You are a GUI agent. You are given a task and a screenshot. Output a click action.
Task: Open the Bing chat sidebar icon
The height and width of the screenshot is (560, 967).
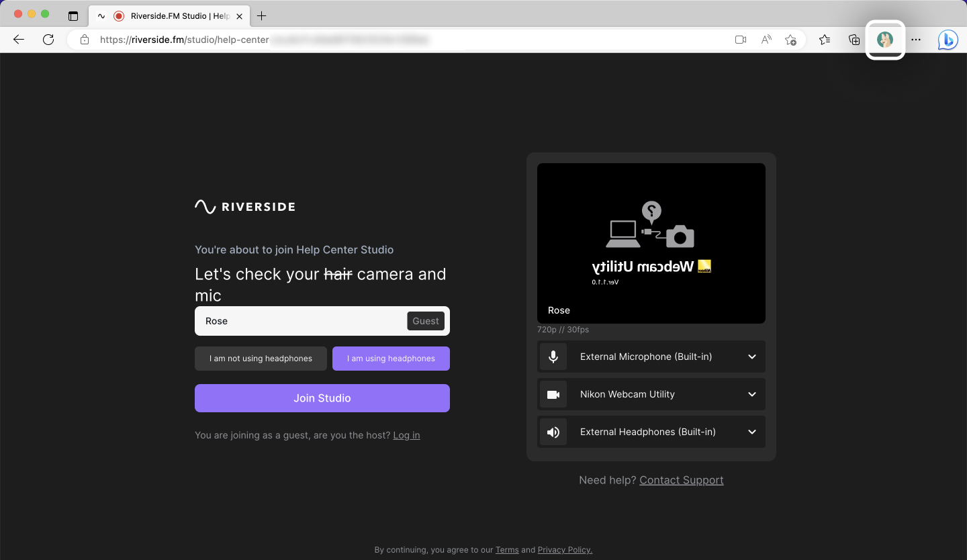948,40
